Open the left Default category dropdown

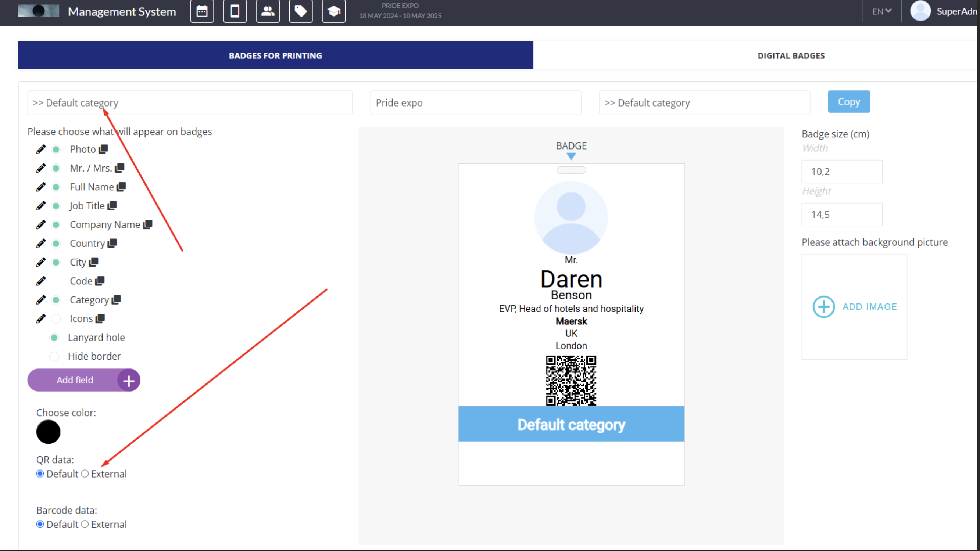[x=189, y=103]
